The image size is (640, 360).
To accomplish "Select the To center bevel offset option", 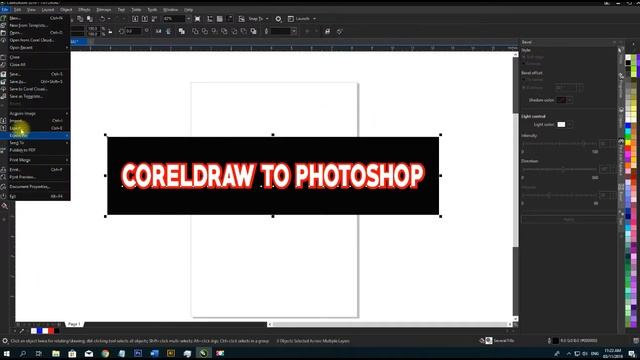I will point(524,80).
